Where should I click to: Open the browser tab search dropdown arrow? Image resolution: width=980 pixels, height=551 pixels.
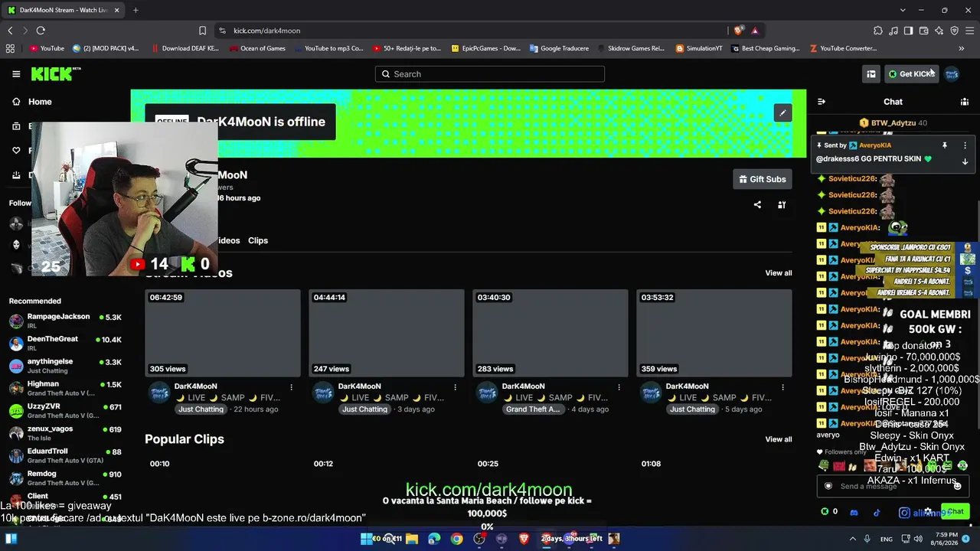pos(903,10)
